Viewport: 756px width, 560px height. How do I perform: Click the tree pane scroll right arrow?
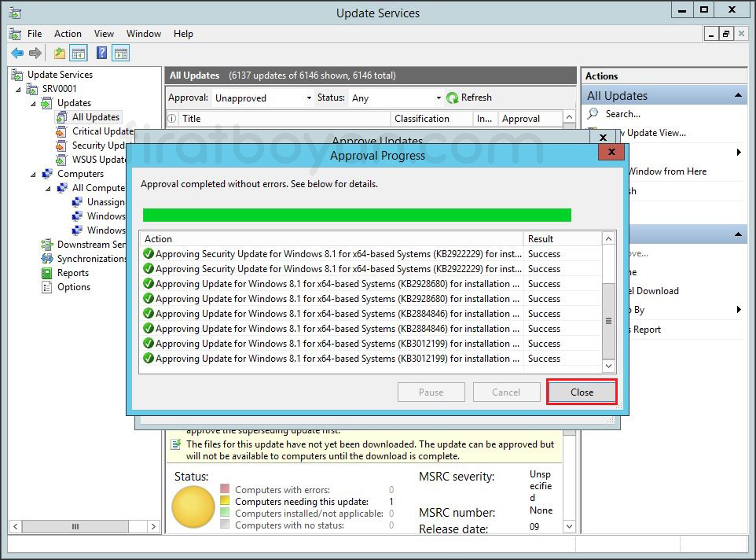153,526
